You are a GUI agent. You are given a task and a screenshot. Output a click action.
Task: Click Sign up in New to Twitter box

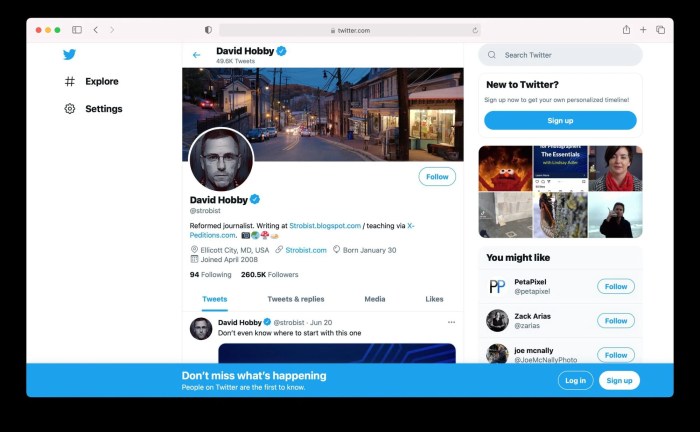[x=560, y=120]
